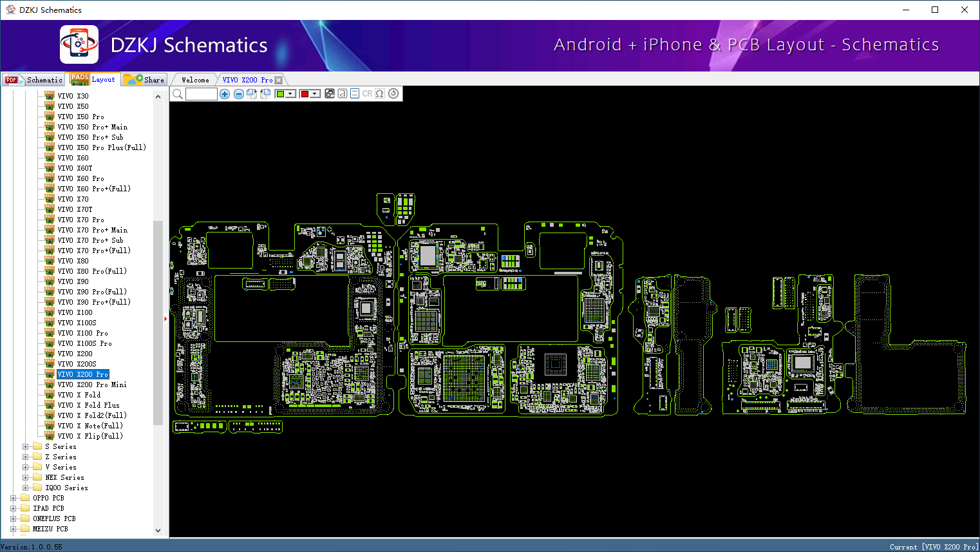
Task: Click the rotate pages clockwise icon
Action: [252, 94]
